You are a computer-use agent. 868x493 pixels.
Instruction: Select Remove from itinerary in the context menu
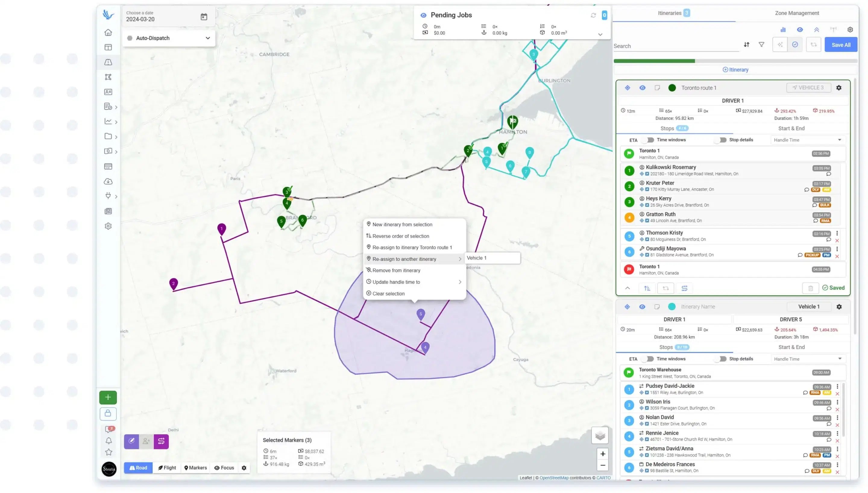tap(396, 270)
